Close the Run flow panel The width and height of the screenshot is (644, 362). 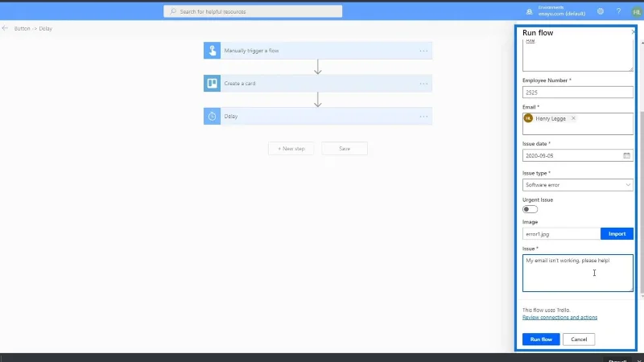pos(634,31)
